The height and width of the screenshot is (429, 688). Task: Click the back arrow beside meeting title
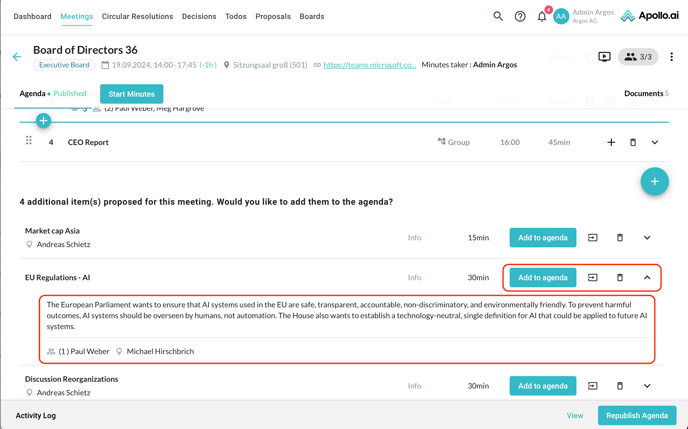17,57
